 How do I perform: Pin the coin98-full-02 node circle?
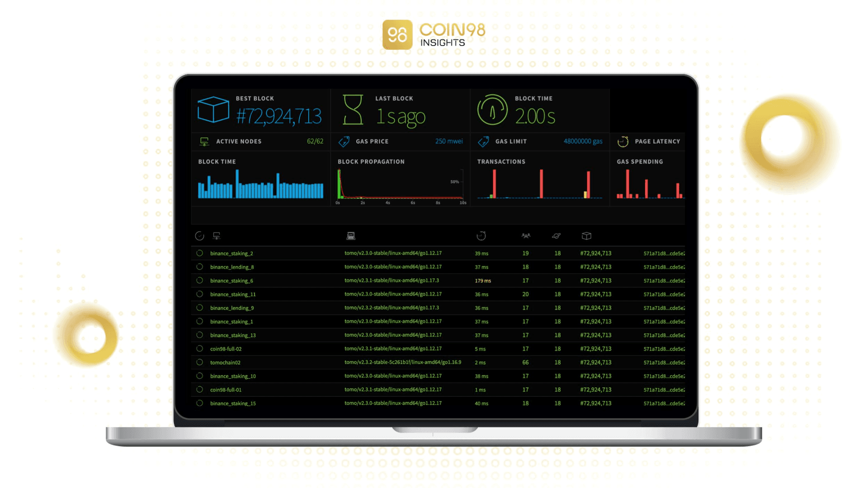(199, 349)
